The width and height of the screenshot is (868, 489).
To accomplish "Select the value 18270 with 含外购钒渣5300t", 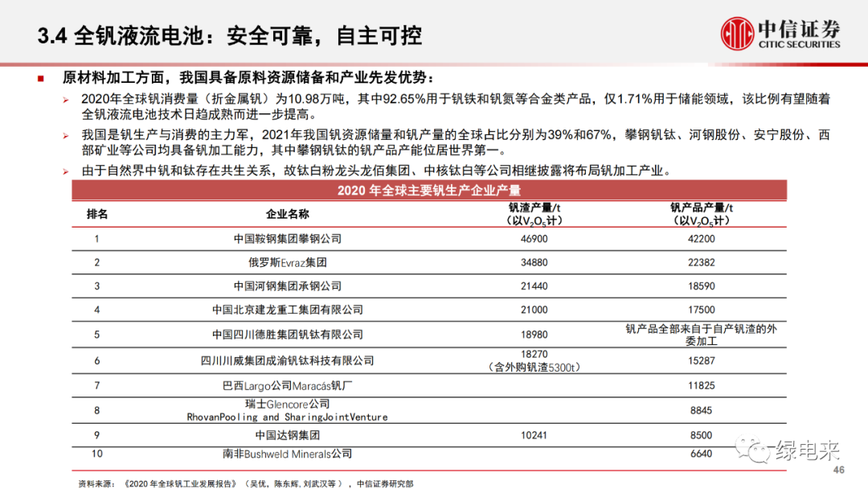I will pyautogui.click(x=534, y=361).
